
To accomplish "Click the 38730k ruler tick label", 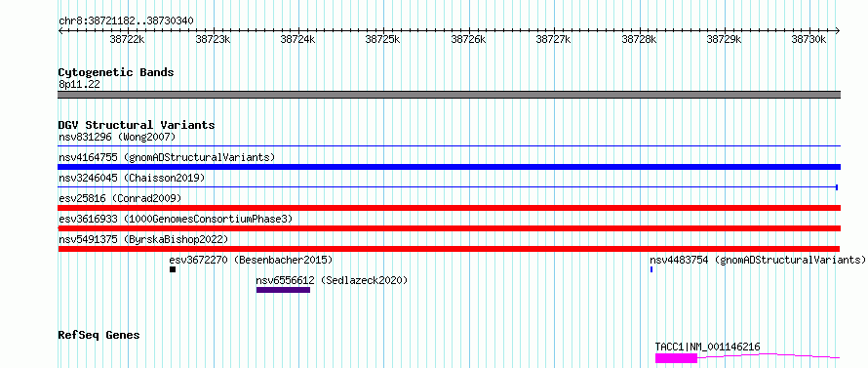I will point(809,39).
